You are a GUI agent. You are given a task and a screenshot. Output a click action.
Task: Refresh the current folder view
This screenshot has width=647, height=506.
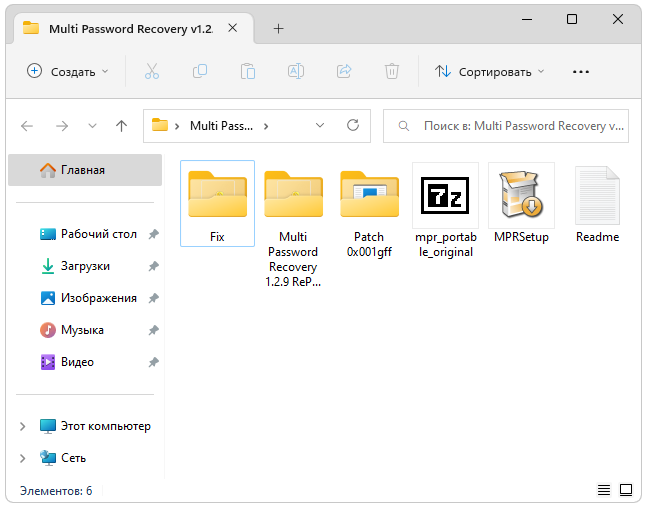[x=352, y=126]
